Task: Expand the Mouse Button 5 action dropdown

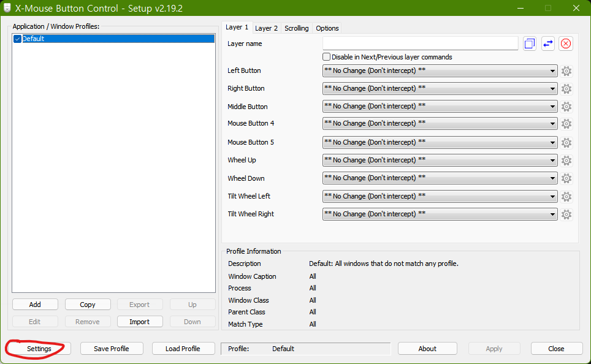Action: (440, 142)
